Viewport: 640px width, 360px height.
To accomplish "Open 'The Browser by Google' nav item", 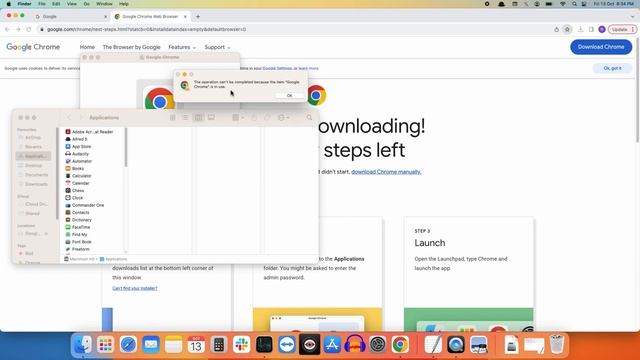I will point(131,47).
